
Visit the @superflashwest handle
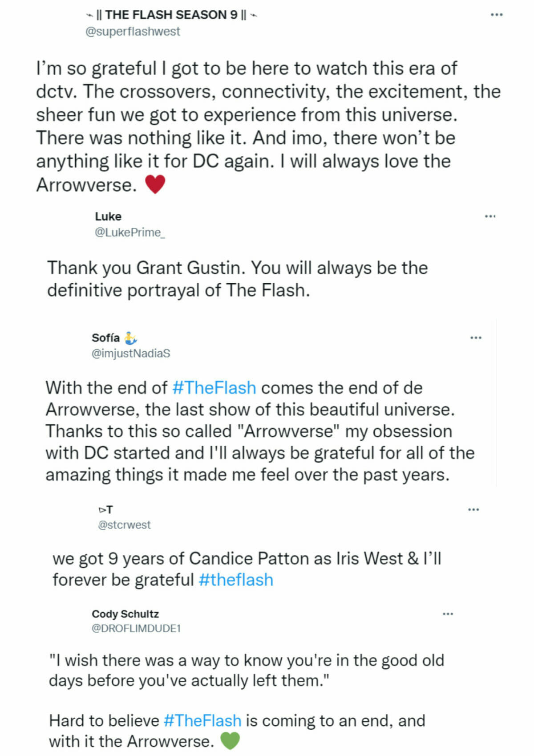point(133,32)
